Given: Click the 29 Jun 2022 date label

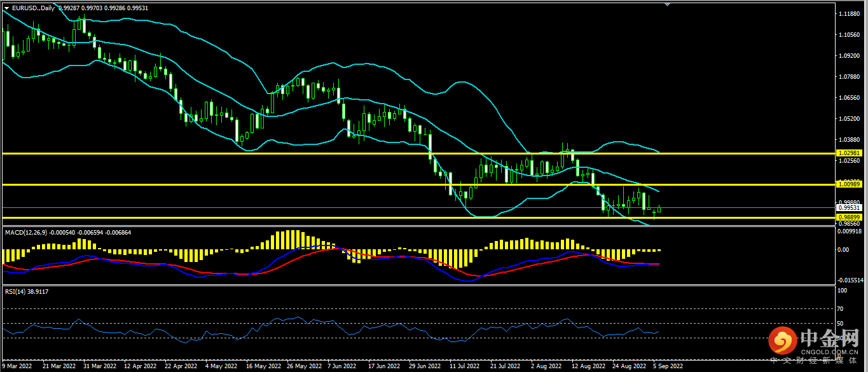Looking at the screenshot, I should coord(425,366).
